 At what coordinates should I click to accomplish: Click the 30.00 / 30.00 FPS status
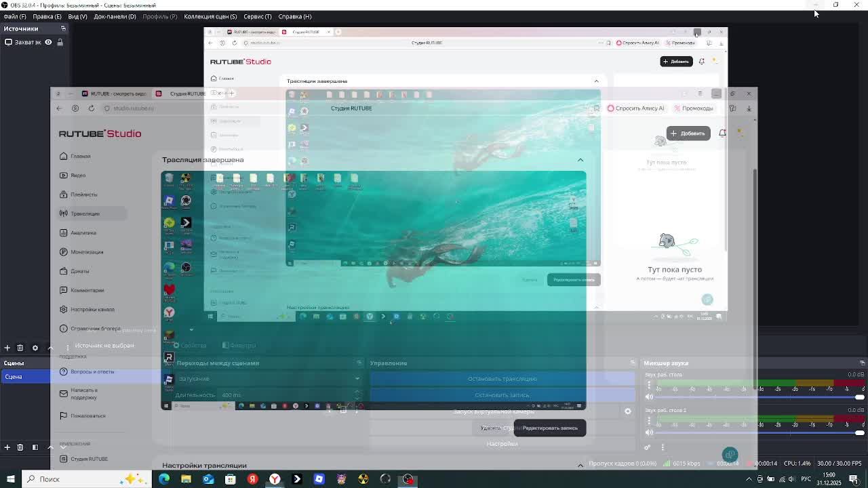[x=839, y=464]
